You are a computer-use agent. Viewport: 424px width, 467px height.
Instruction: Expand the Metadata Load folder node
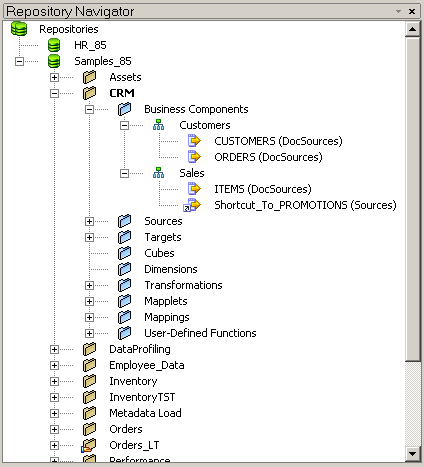[54, 413]
